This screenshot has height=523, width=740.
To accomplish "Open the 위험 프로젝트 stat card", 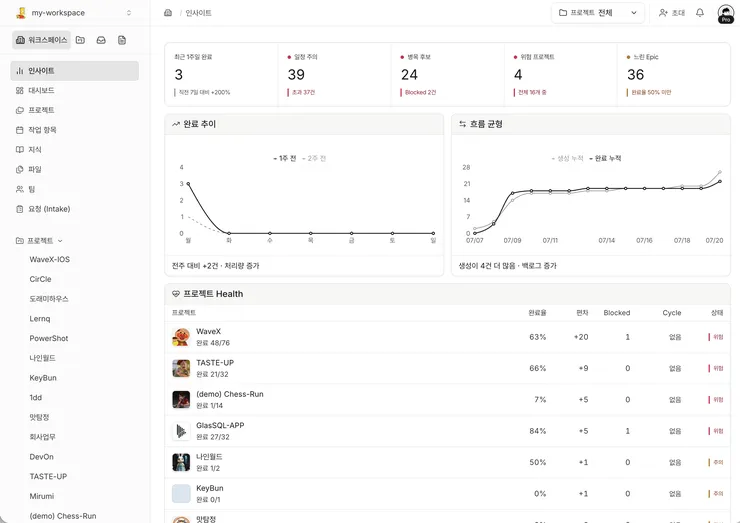I will click(x=561, y=75).
